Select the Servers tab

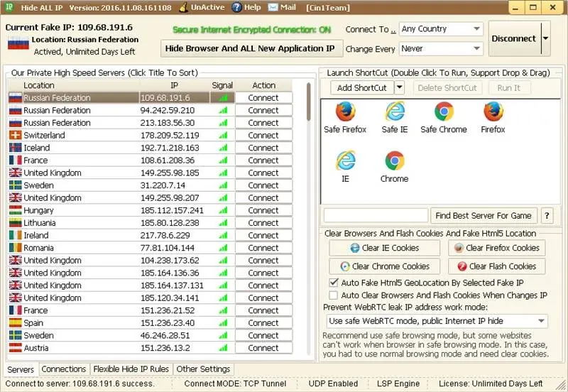point(21,369)
